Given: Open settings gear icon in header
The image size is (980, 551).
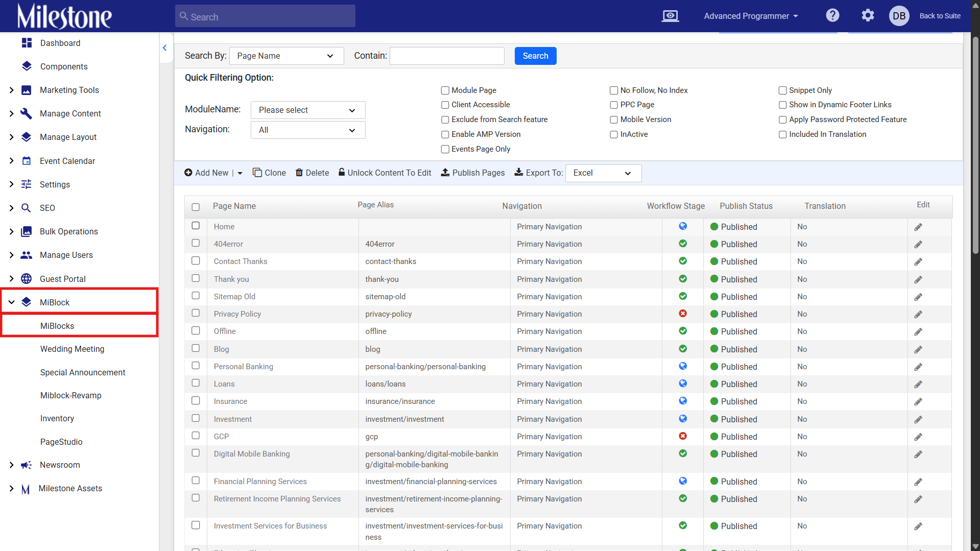Looking at the screenshot, I should pos(868,15).
